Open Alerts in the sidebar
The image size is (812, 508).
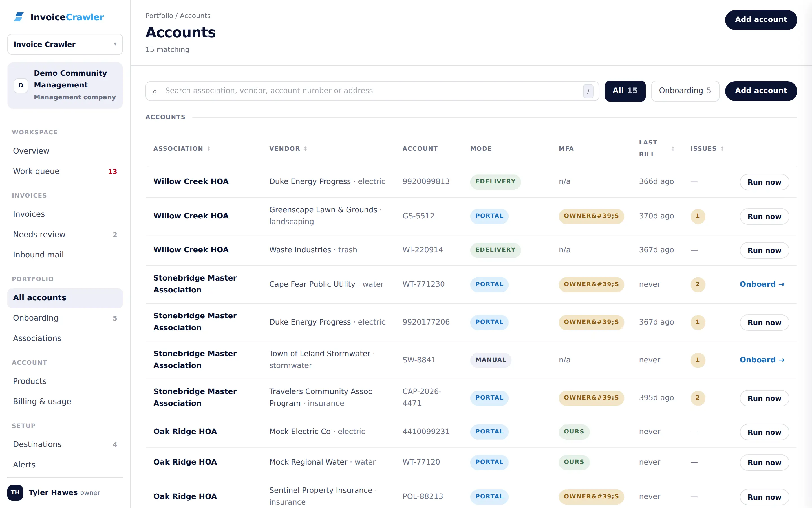tap(65, 465)
